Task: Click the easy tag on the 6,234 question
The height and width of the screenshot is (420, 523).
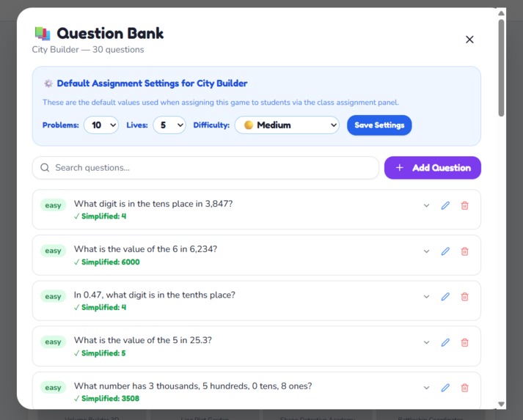Action: coord(53,251)
